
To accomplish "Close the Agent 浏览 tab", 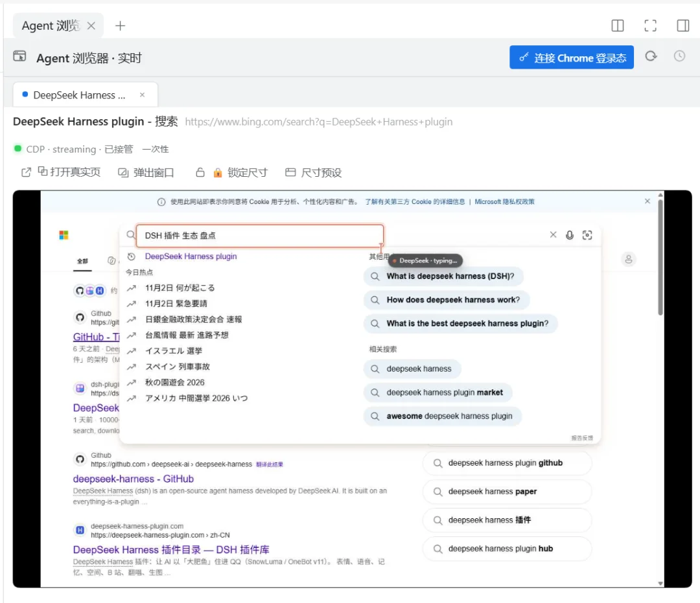I will [91, 26].
